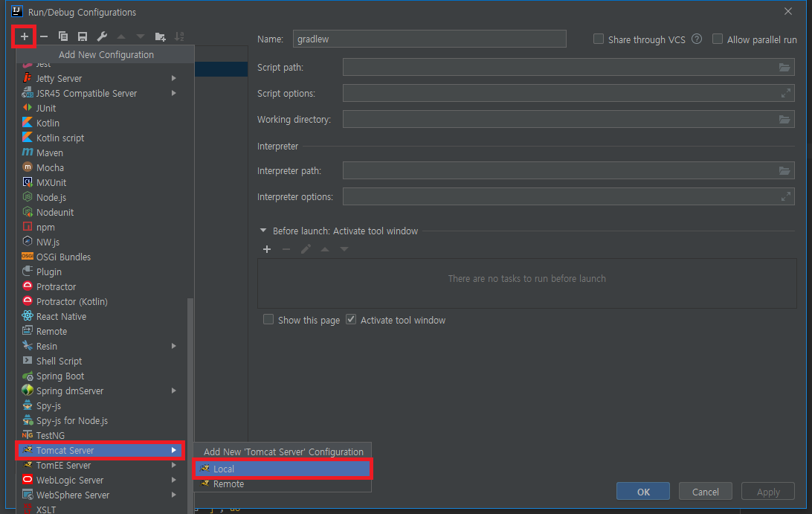
Task: Collapse the Before launch section
Action: pos(263,230)
